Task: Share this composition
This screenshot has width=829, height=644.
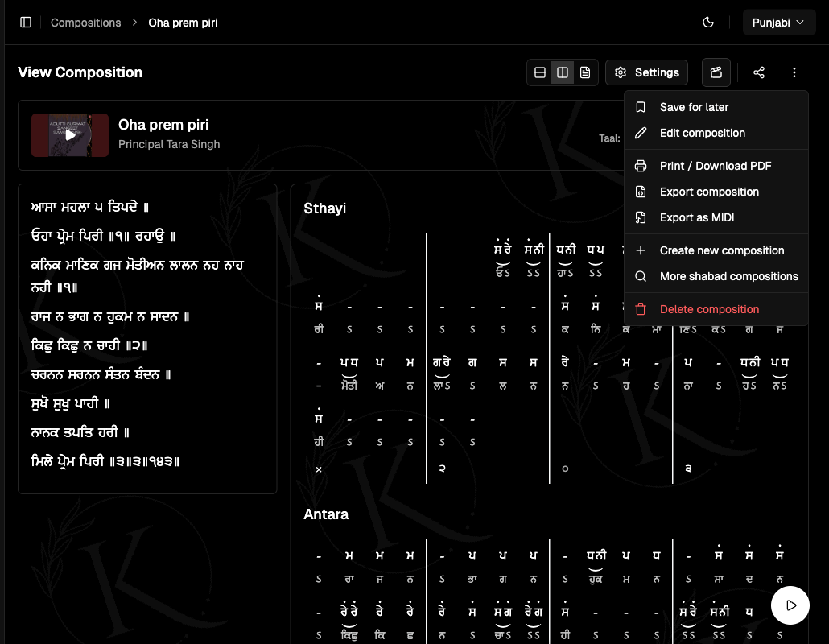Action: pyautogui.click(x=758, y=72)
